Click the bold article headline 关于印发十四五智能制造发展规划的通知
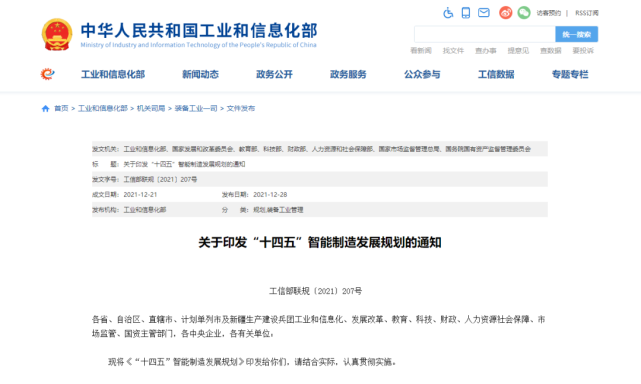This screenshot has height=384, width=641. [320, 243]
